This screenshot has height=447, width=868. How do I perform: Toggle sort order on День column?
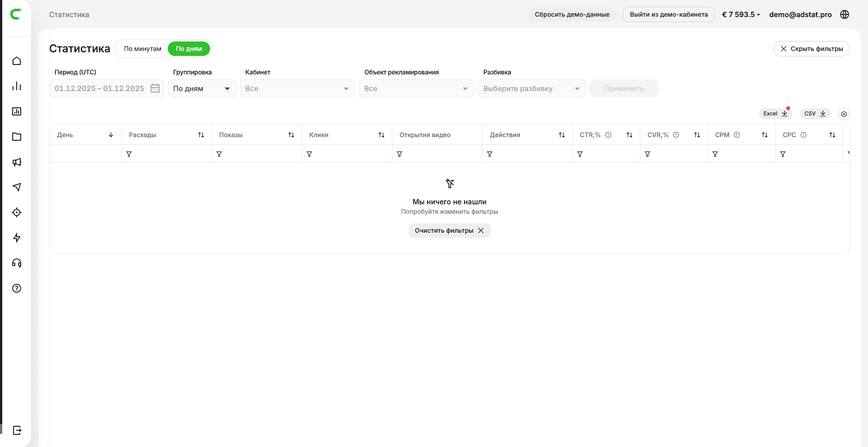pyautogui.click(x=111, y=135)
